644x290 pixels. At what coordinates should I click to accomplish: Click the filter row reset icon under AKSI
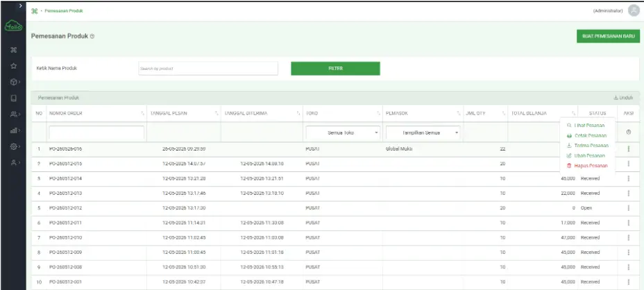pos(629,133)
